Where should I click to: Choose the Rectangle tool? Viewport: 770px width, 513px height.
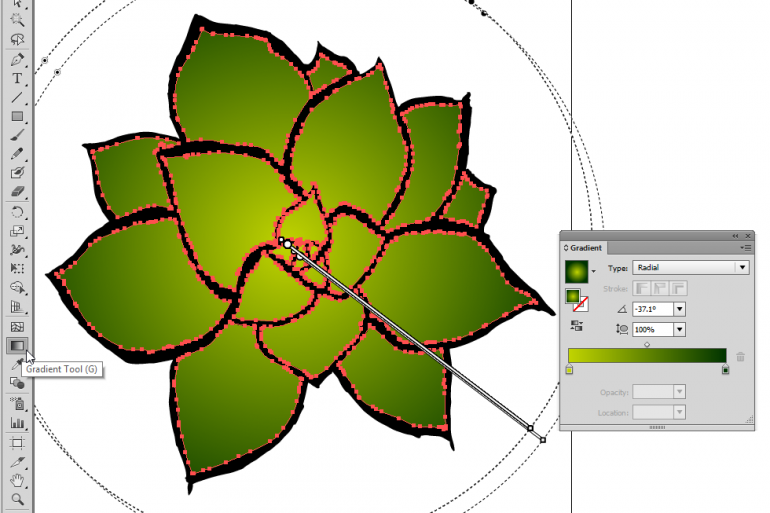click(17, 116)
